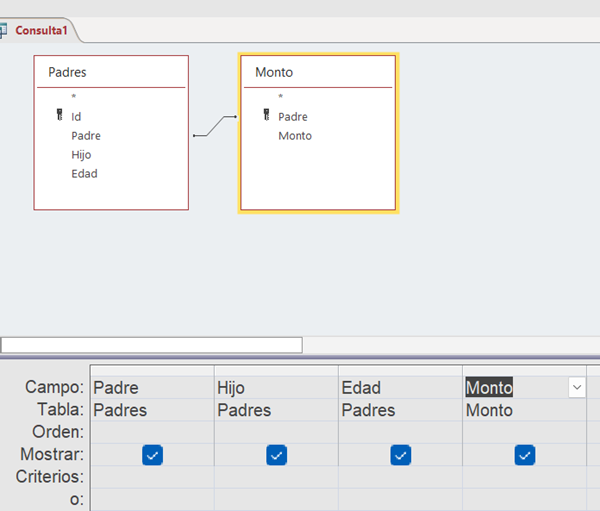600x511 pixels.
Task: Click the Consulta1 query tab icon
Action: tap(4, 30)
